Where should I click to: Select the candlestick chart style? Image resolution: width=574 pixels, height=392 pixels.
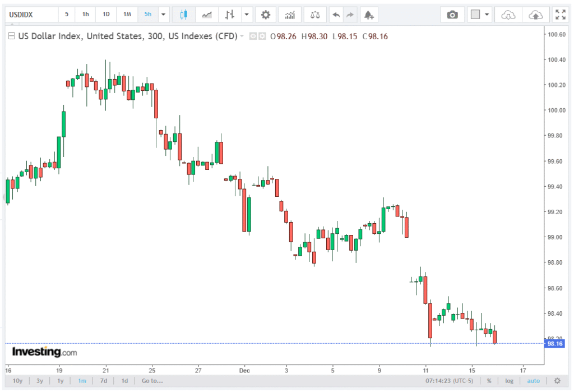tap(183, 15)
